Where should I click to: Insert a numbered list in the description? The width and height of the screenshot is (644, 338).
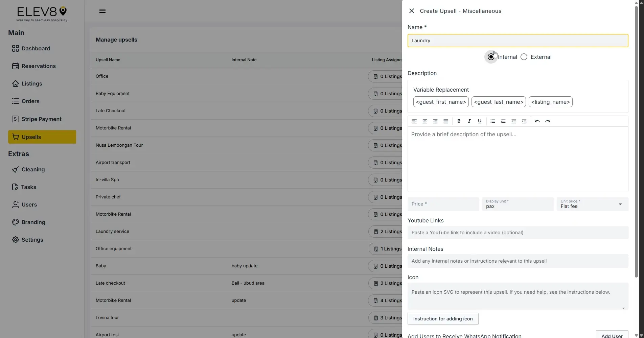pos(503,121)
